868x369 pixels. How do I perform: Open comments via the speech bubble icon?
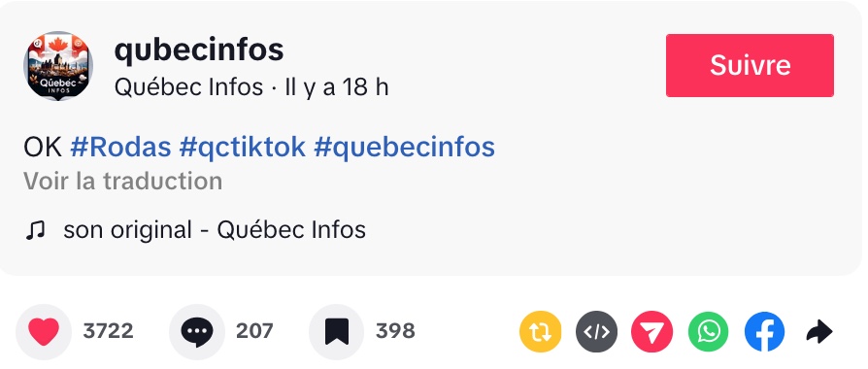197,332
